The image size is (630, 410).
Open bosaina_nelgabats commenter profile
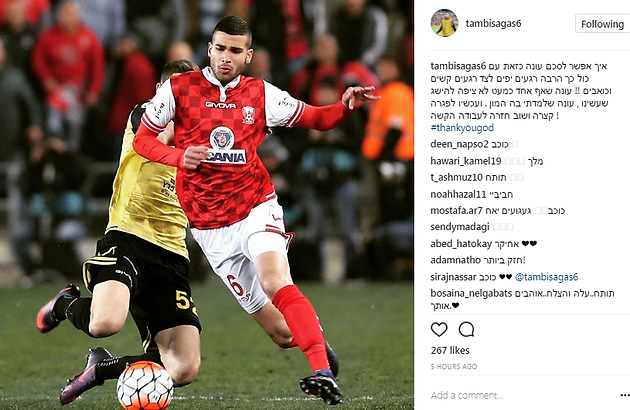(x=471, y=293)
